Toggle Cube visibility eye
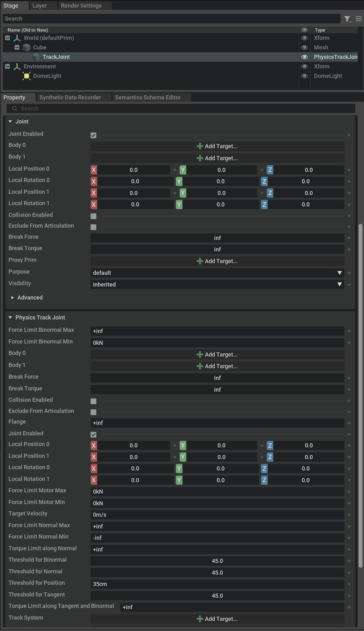Viewport: 364px width, 631px height. tap(305, 47)
